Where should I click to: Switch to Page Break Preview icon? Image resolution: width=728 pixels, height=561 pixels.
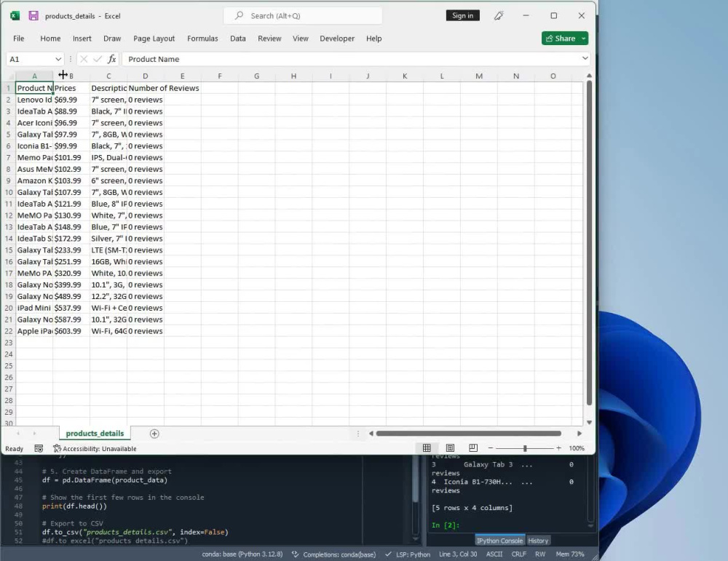click(473, 447)
